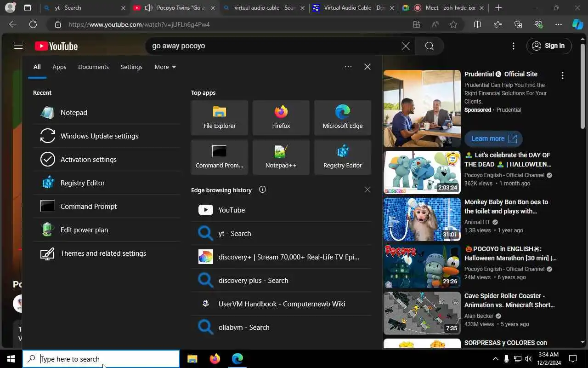This screenshot has width=588, height=368.
Task: Go to the YouTube home logo
Action: tap(56, 46)
